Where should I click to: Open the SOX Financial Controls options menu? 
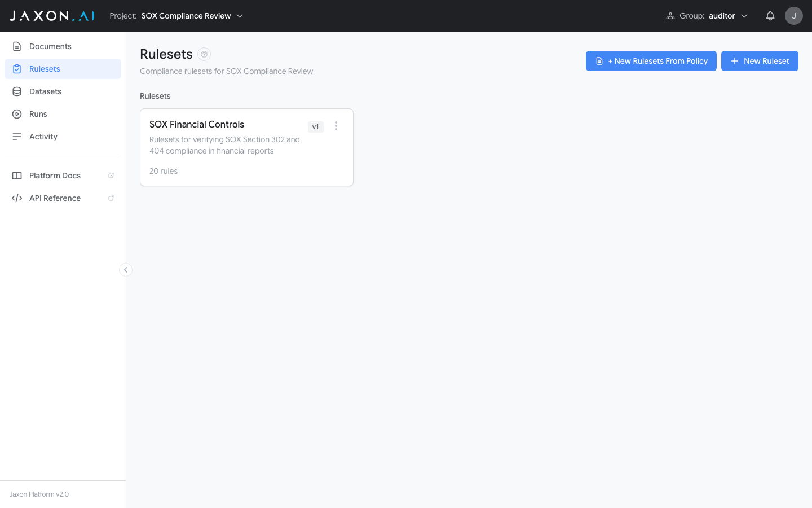(336, 126)
